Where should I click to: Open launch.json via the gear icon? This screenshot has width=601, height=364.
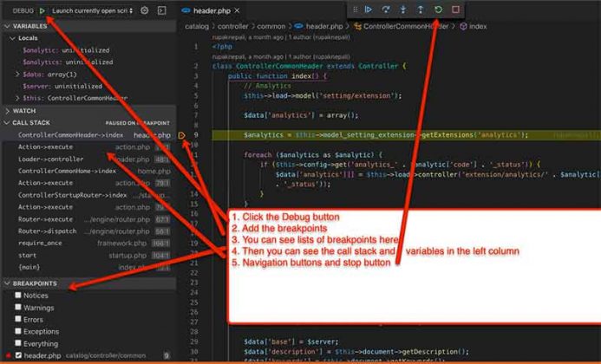(x=145, y=10)
